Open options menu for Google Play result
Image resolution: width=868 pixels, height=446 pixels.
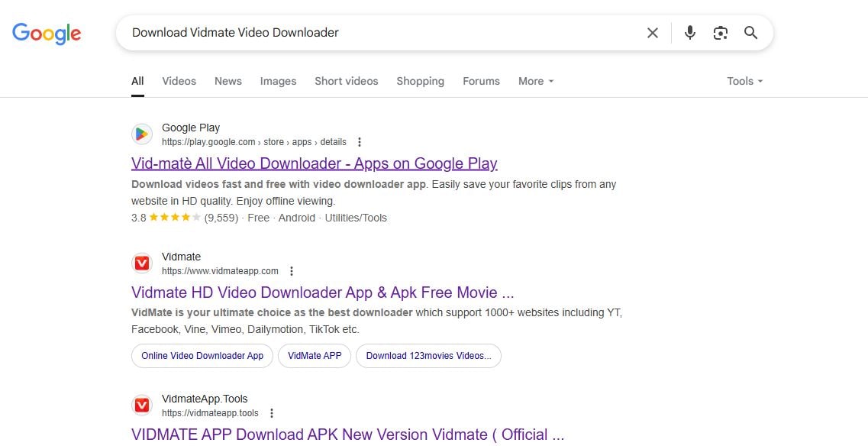click(360, 142)
